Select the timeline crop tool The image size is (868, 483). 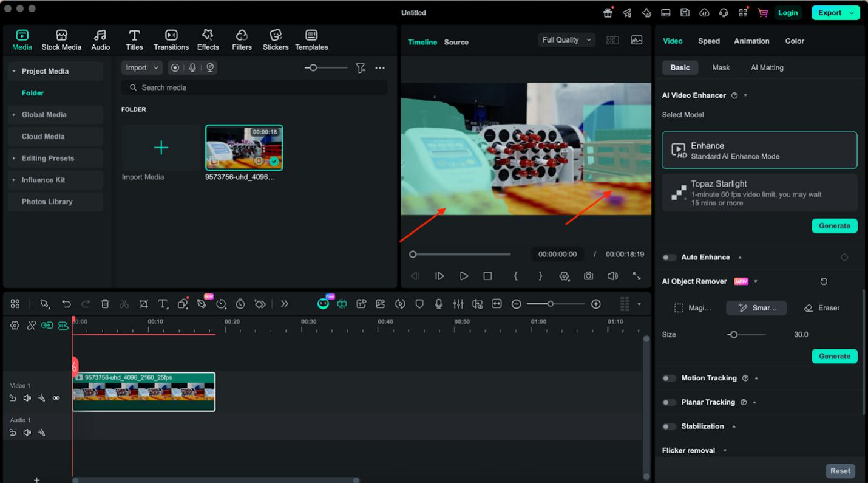(143, 304)
